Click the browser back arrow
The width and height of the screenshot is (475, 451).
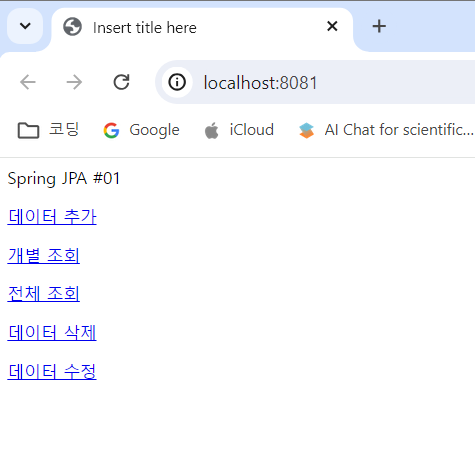click(28, 82)
